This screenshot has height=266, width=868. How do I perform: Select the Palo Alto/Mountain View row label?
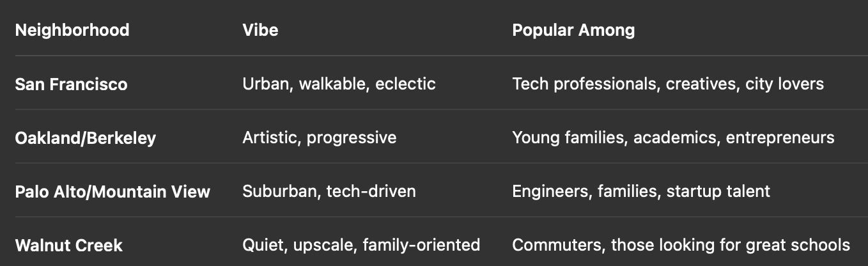112,191
